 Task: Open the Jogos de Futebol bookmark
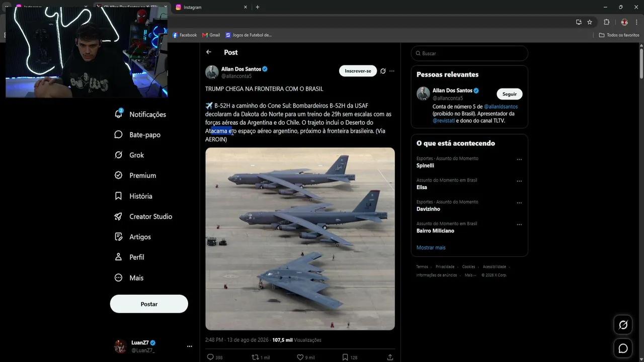tap(249, 35)
